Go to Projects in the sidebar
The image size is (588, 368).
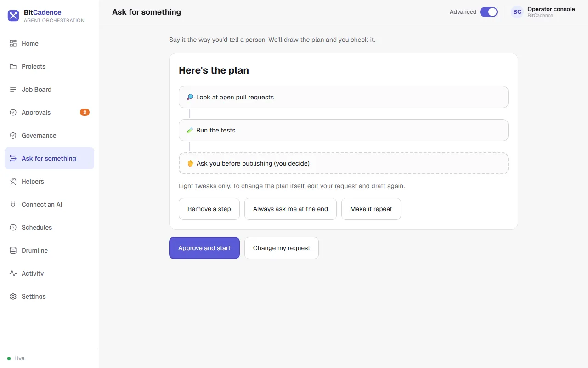coord(49,66)
